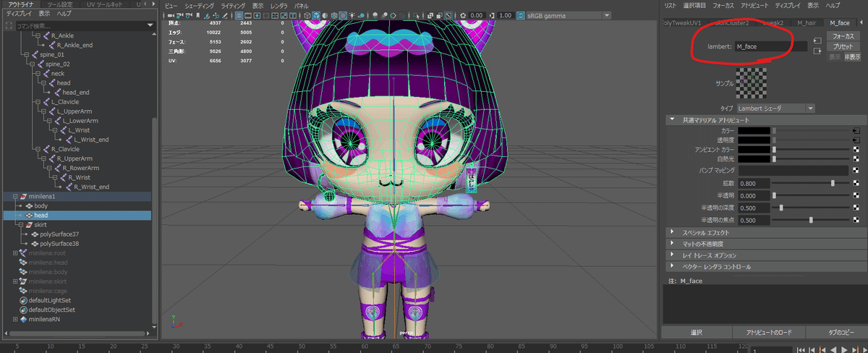The image size is (868, 353).
Task: Collapse the minilena1 group node
Action: [x=16, y=196]
